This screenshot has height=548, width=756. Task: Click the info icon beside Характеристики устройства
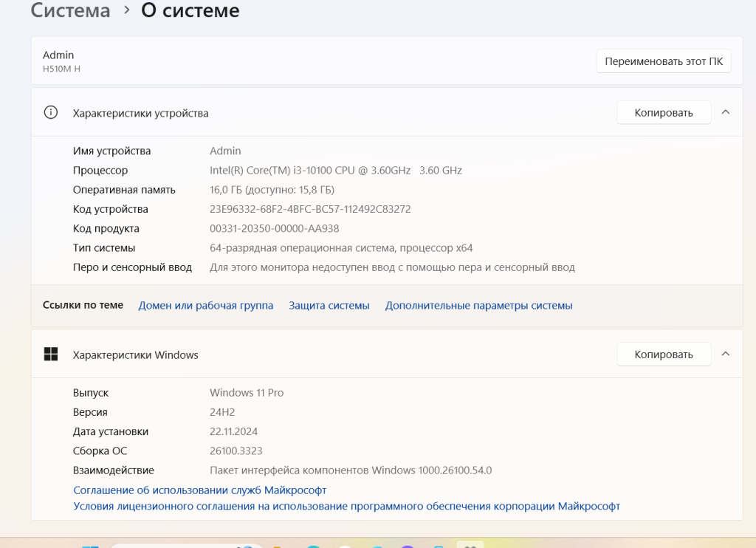click(x=51, y=113)
